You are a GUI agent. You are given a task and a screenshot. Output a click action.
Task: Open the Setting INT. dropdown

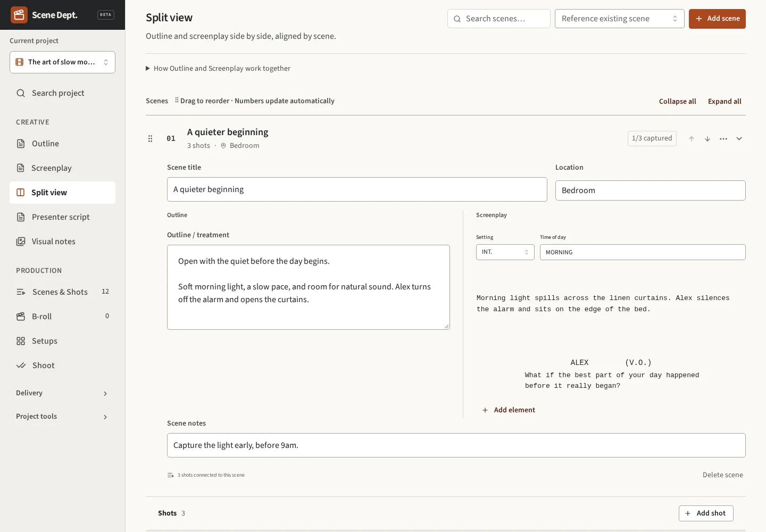tap(505, 252)
